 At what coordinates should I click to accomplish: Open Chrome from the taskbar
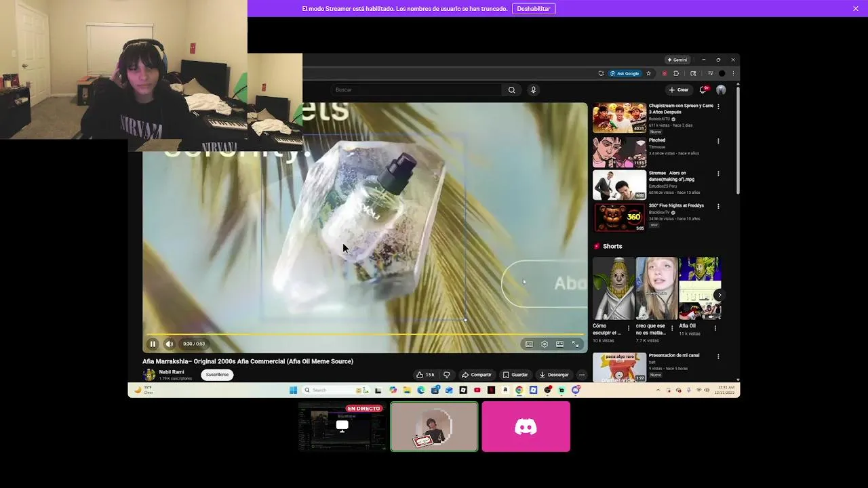519,390
